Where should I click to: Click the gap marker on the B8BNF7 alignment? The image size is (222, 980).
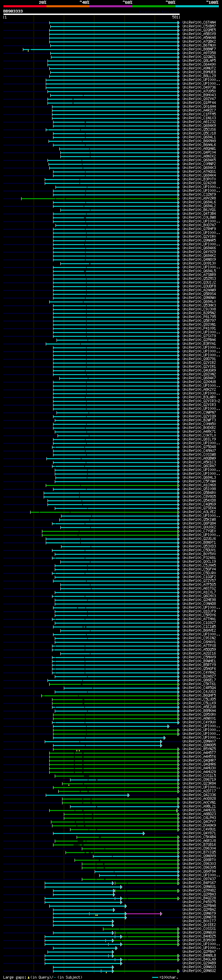28,51
